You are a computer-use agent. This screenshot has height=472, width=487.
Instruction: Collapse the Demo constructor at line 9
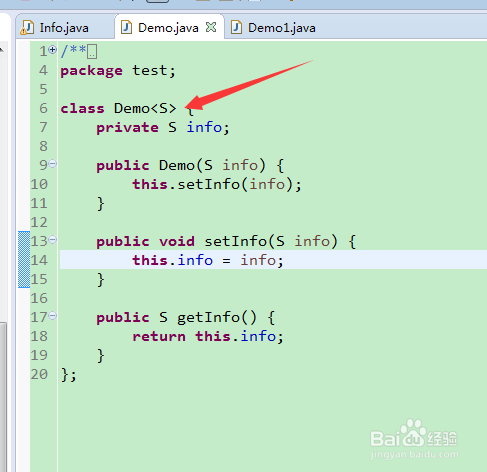(x=53, y=164)
